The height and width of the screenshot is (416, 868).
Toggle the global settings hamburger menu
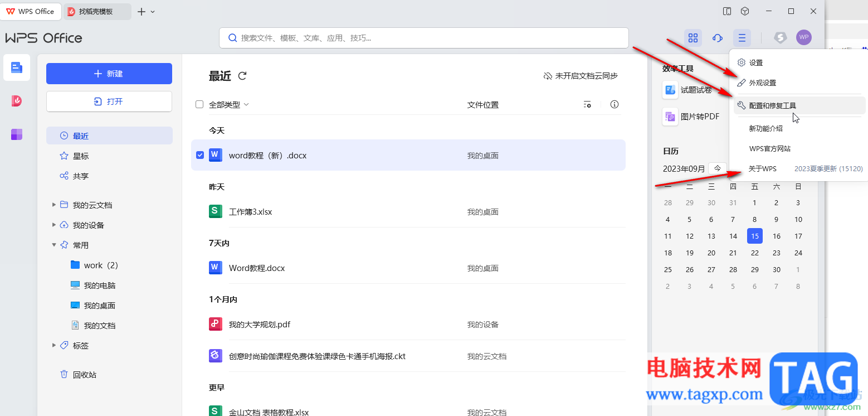742,38
